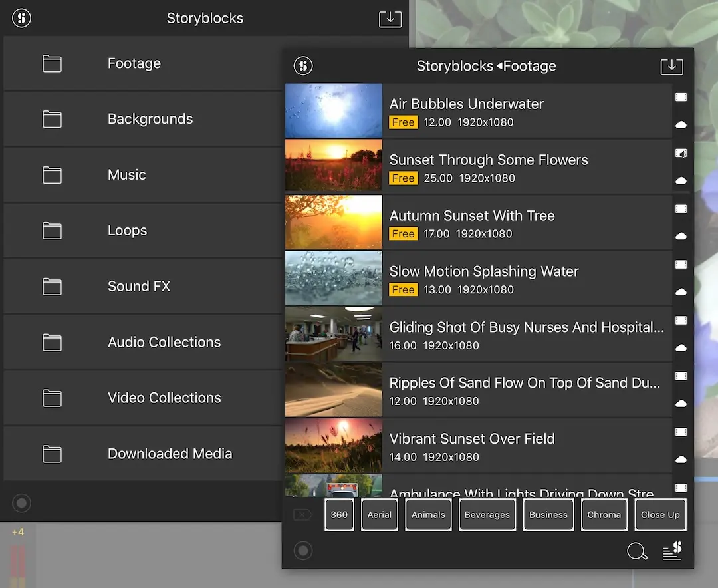
Task: Click the cloud icon for Vibrant Sunset Over Field
Action: [681, 459]
